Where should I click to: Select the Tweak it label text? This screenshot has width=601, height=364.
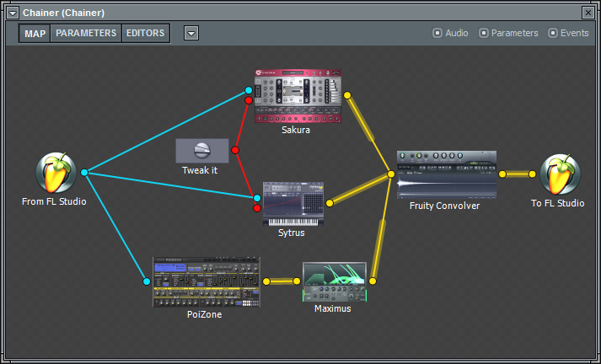(x=200, y=170)
